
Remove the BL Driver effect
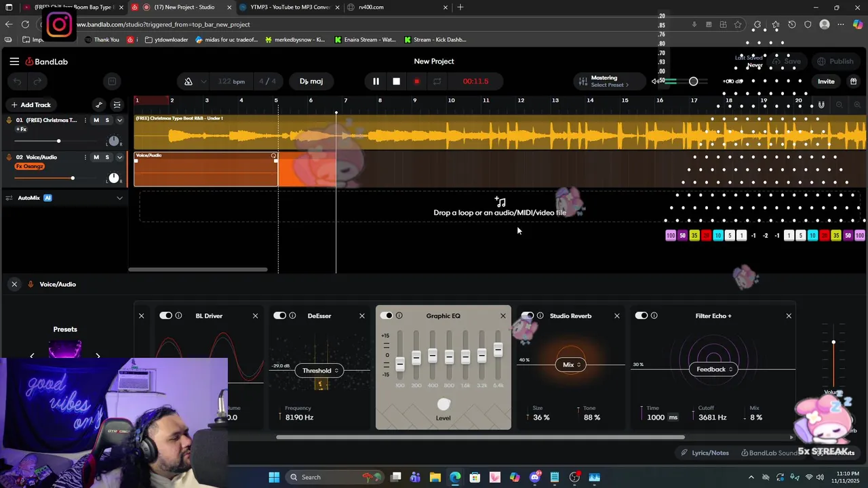[x=255, y=316]
